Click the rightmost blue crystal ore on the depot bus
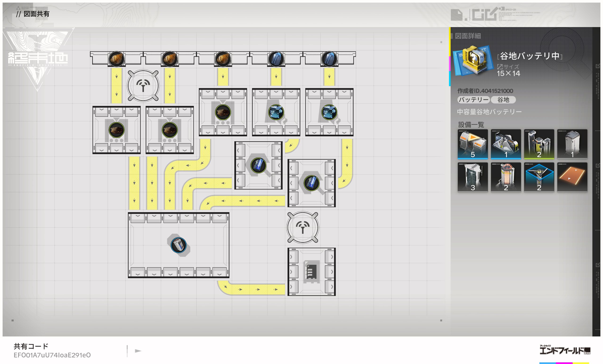Viewport: 603px width, 364px height. coord(329,59)
